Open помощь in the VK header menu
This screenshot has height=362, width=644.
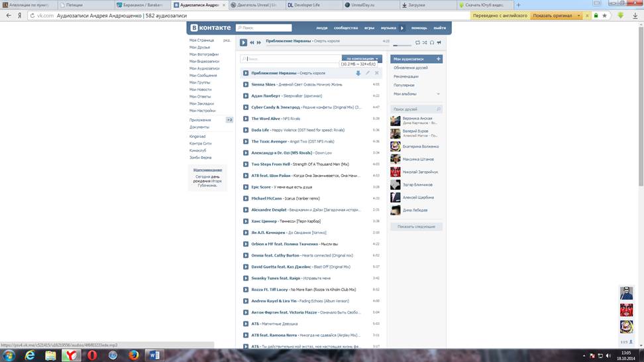pos(419,28)
